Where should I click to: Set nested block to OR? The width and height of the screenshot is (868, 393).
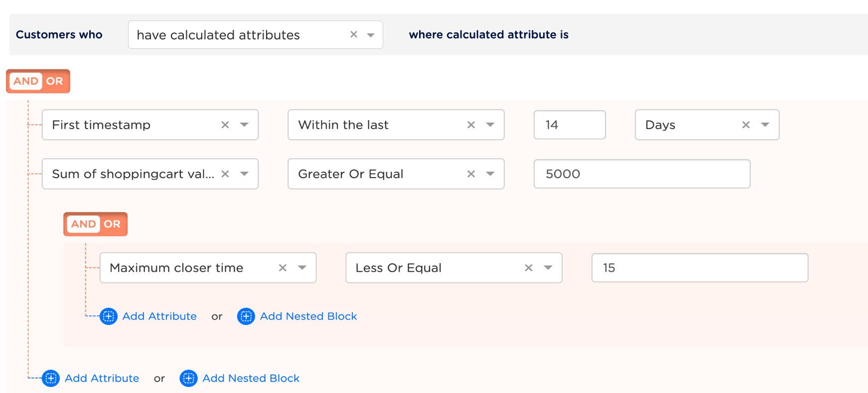click(x=112, y=224)
